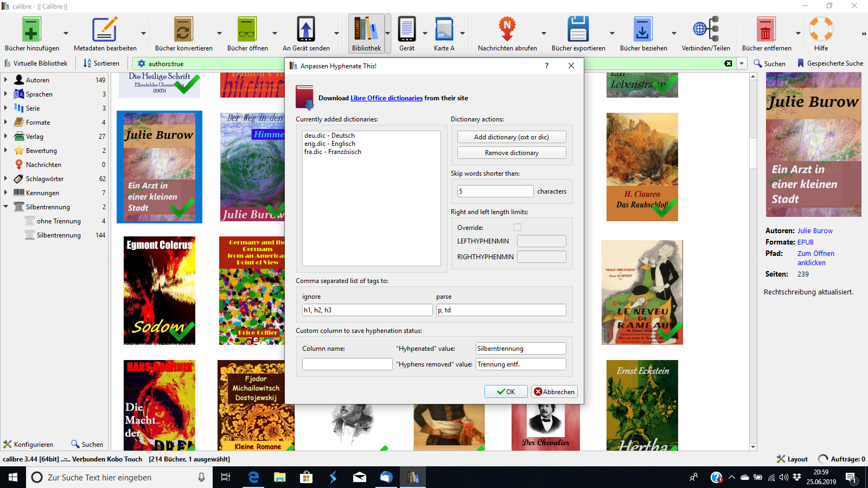The height and width of the screenshot is (488, 868).
Task: Expand the Sprachen category
Action: (6, 94)
